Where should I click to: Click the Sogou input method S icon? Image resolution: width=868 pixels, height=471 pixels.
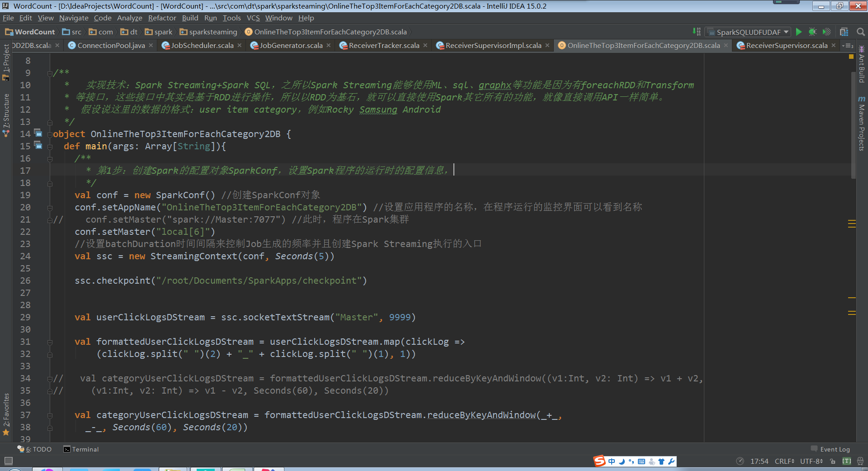point(599,461)
